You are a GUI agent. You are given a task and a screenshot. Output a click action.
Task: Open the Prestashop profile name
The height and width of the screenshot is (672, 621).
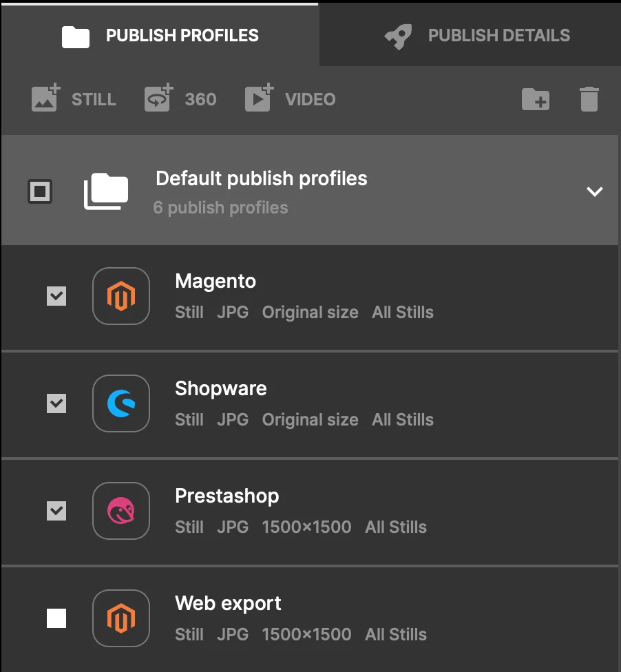tap(227, 496)
